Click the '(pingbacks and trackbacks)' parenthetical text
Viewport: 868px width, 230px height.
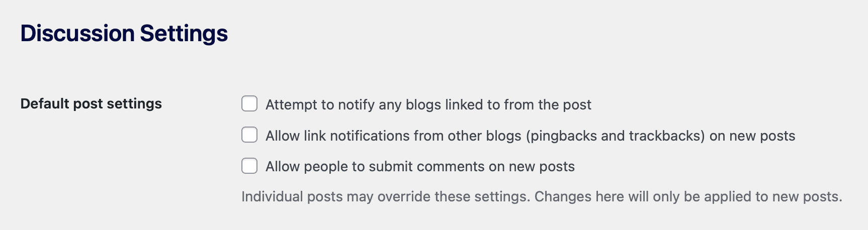(615, 136)
